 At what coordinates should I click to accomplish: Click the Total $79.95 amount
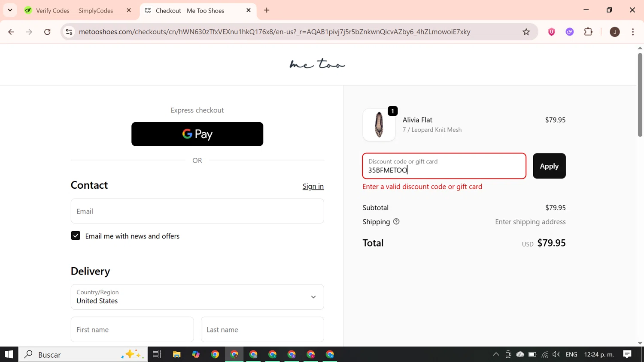(551, 243)
